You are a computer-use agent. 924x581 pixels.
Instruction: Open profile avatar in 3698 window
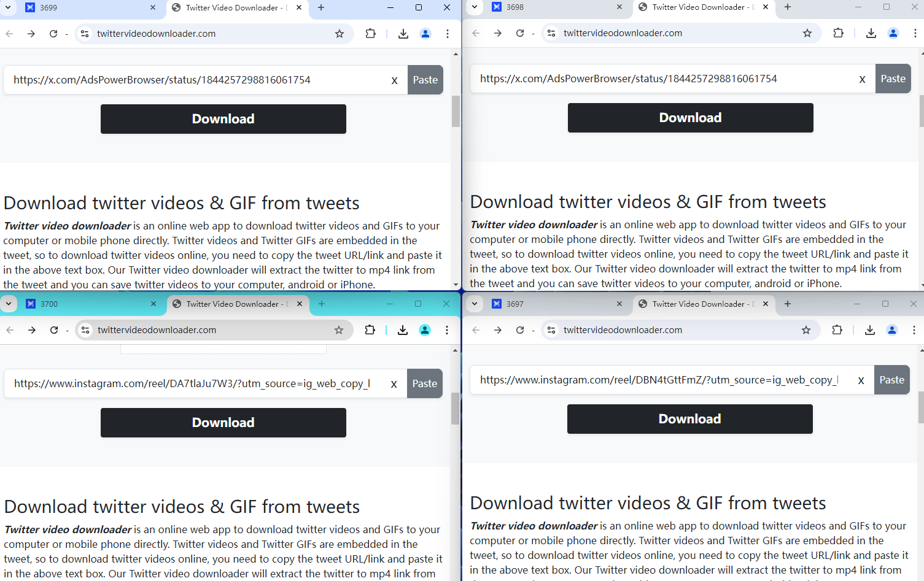(x=893, y=33)
